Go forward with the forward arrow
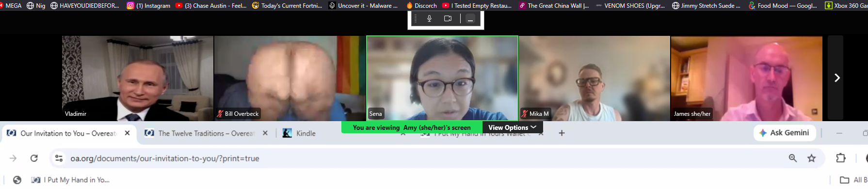868x189 pixels. point(13,158)
